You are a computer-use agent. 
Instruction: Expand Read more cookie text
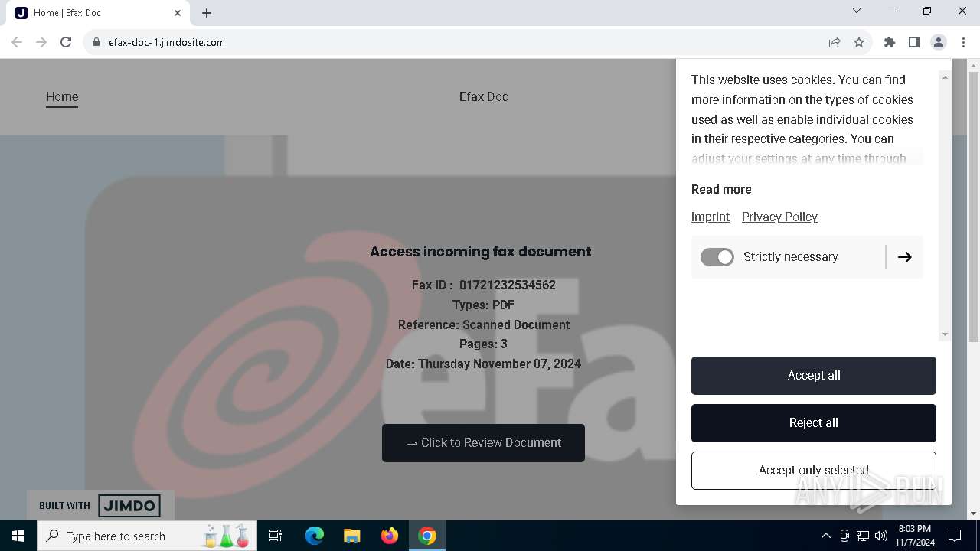click(x=721, y=189)
